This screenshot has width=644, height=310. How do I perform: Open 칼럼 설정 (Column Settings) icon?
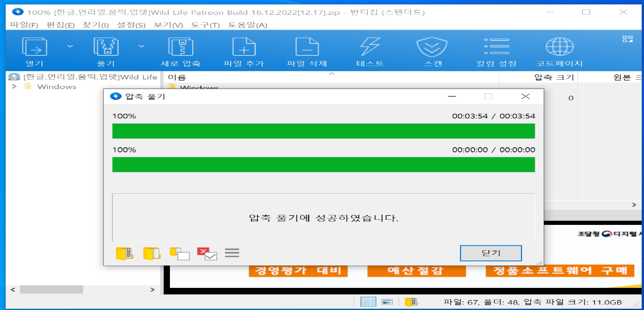496,47
